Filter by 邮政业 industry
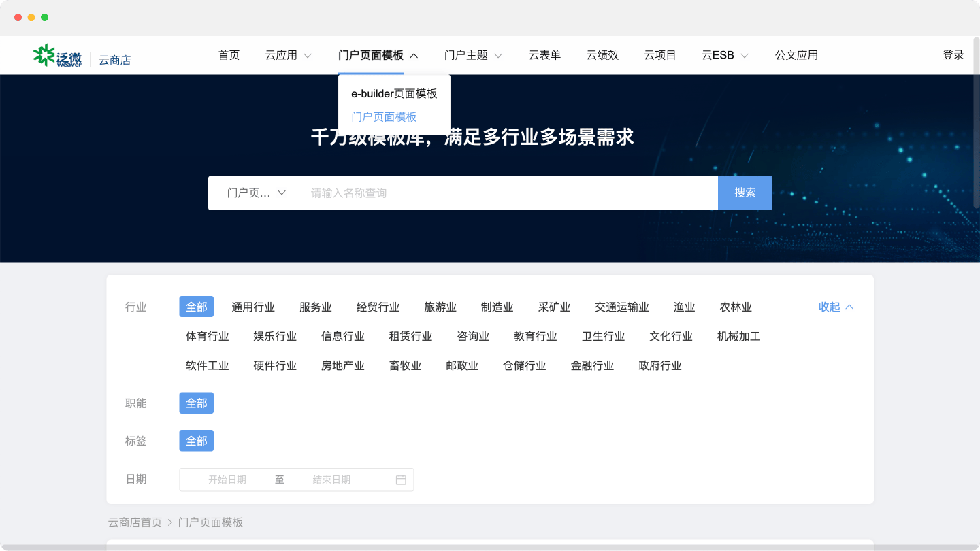 pyautogui.click(x=462, y=366)
